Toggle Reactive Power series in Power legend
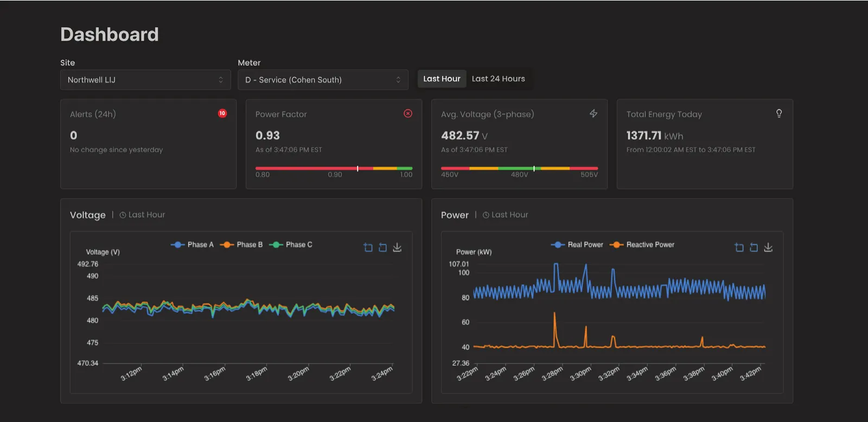This screenshot has height=422, width=868. 642,245
